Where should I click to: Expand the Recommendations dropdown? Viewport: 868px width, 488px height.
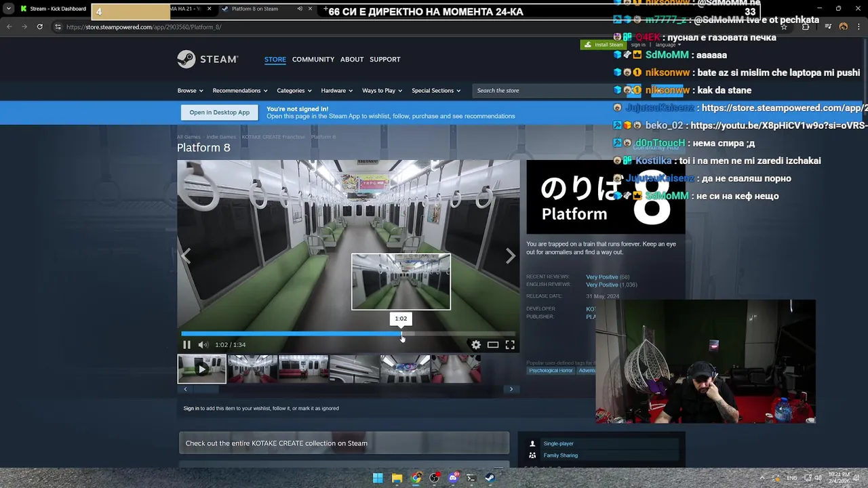[x=240, y=91]
